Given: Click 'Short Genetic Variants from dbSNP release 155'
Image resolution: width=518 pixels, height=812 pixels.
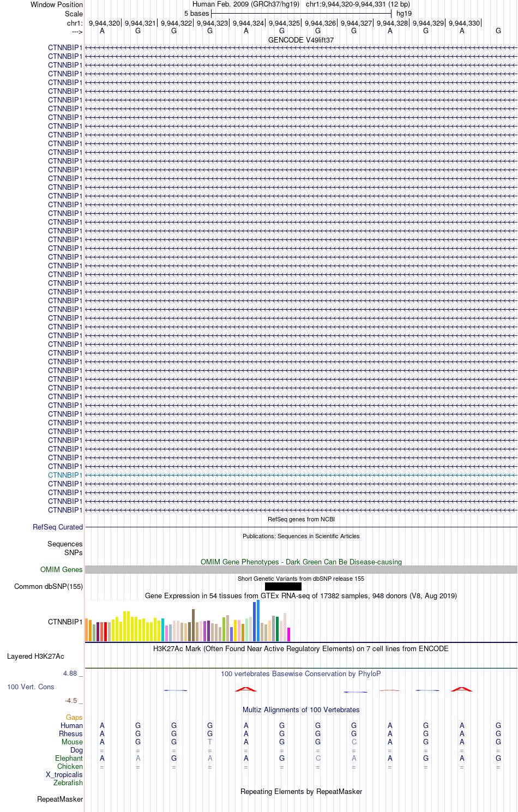Looking at the screenshot, I should 301,579.
